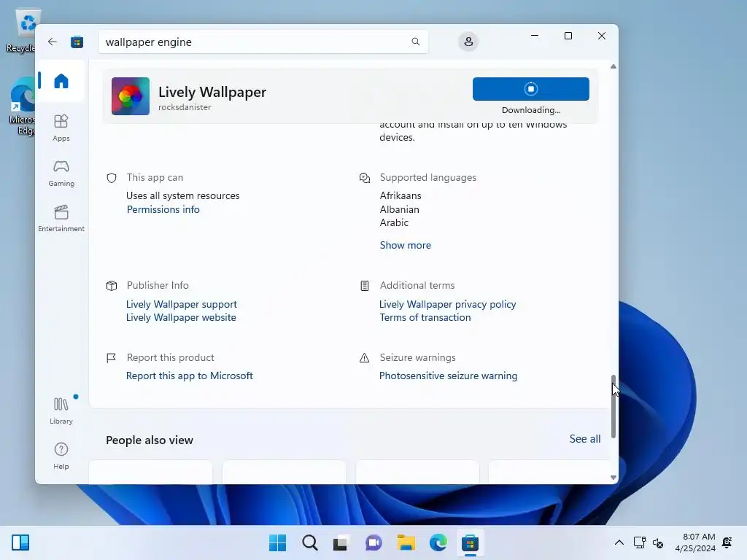Open the notifications bell icon
Viewport: 747px width, 560px height.
727,542
